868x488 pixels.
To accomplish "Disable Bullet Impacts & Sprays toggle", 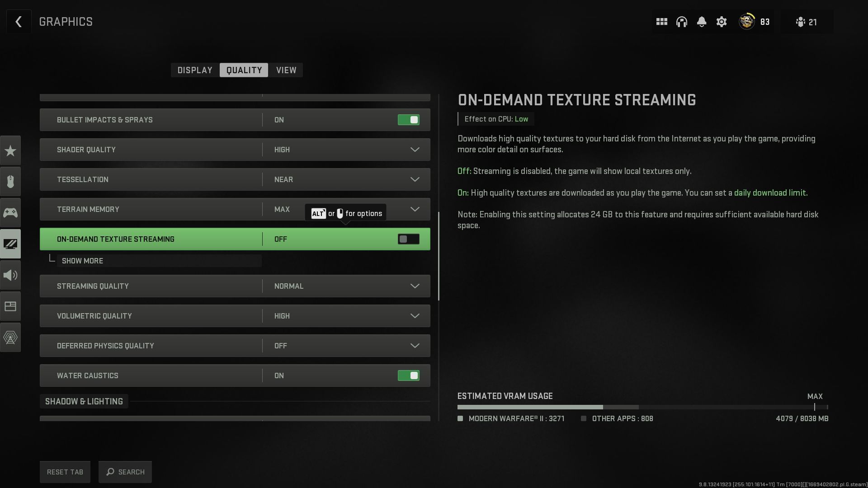I will click(x=408, y=120).
